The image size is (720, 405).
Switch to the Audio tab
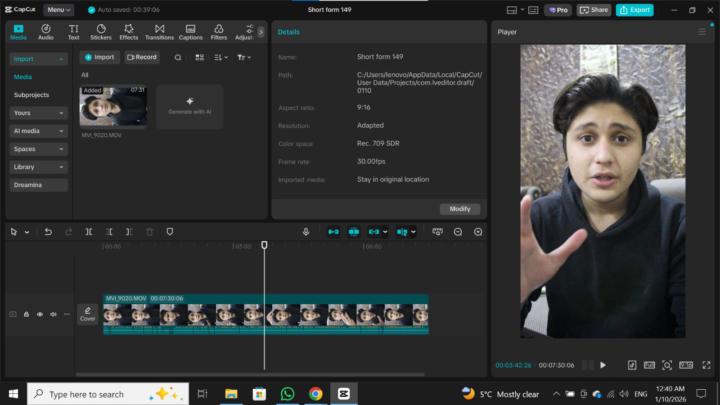coord(46,31)
